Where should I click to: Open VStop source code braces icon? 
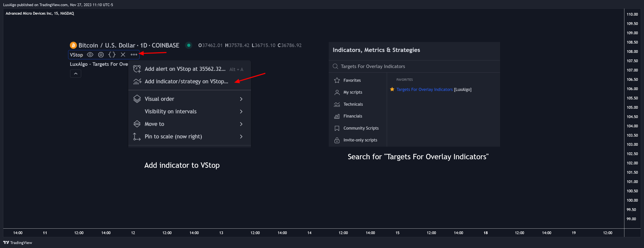click(112, 55)
